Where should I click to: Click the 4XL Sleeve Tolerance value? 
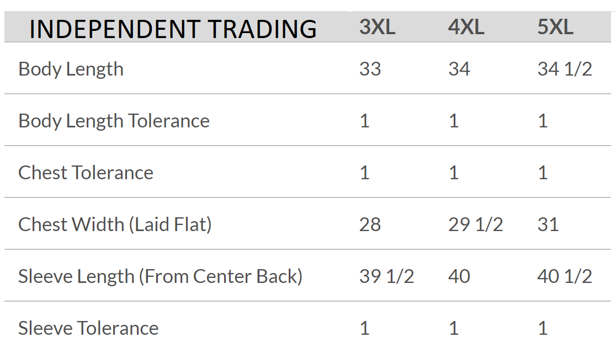click(x=453, y=329)
